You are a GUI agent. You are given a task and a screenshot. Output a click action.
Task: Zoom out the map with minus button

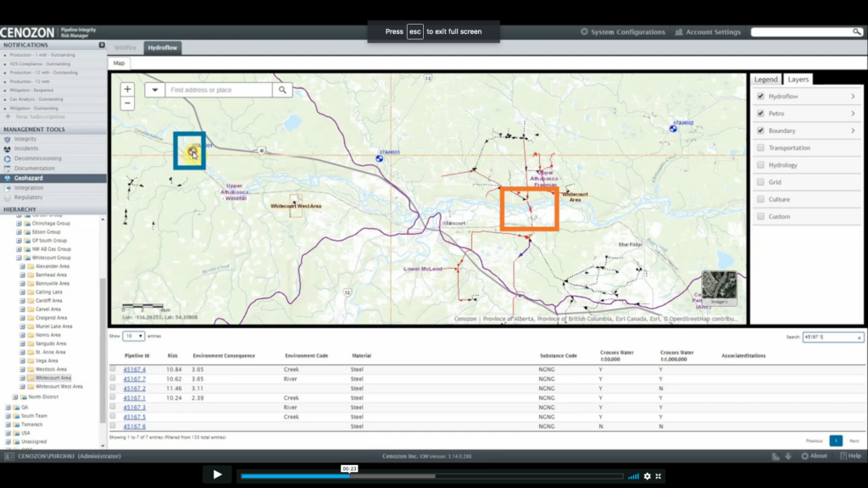coord(127,103)
